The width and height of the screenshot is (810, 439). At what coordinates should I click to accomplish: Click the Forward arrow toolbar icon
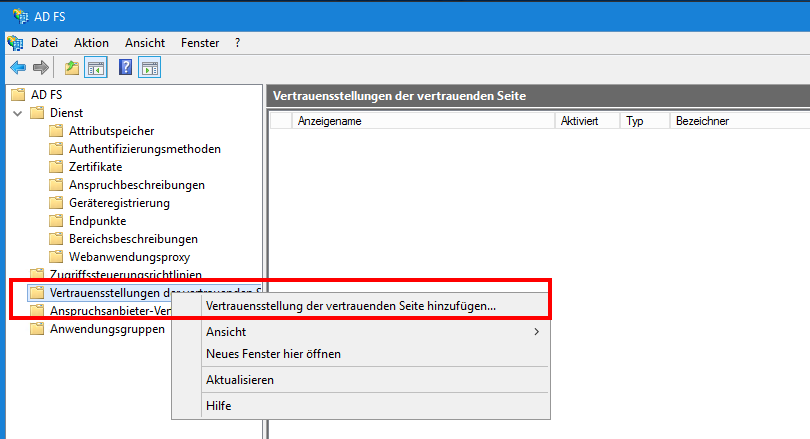coord(41,67)
